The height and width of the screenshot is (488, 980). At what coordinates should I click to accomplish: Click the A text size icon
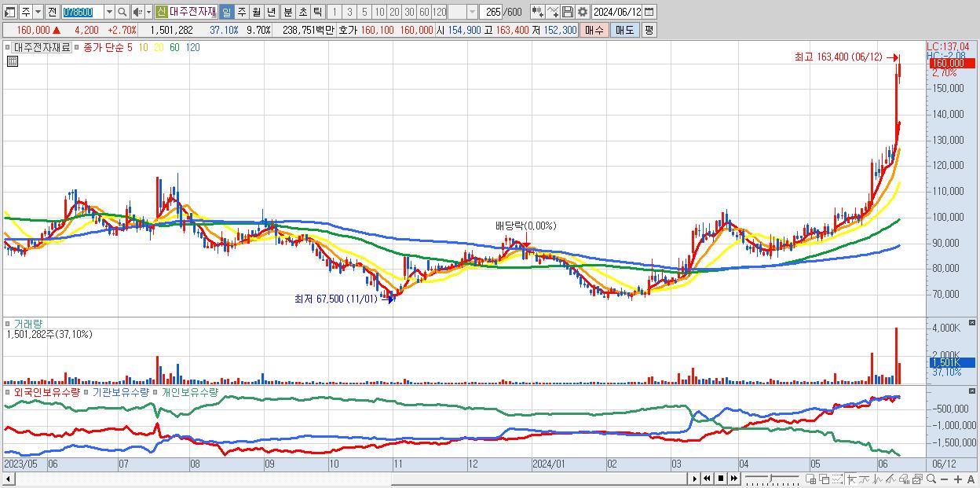pos(971,479)
